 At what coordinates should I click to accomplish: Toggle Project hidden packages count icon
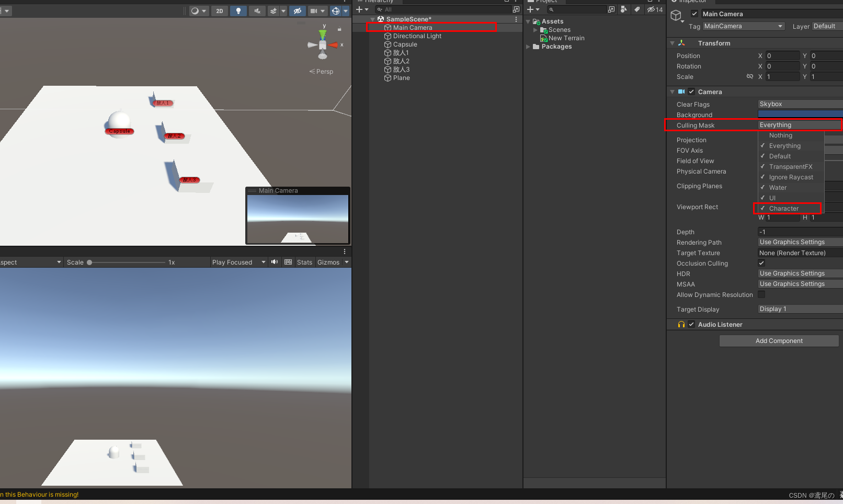point(655,9)
